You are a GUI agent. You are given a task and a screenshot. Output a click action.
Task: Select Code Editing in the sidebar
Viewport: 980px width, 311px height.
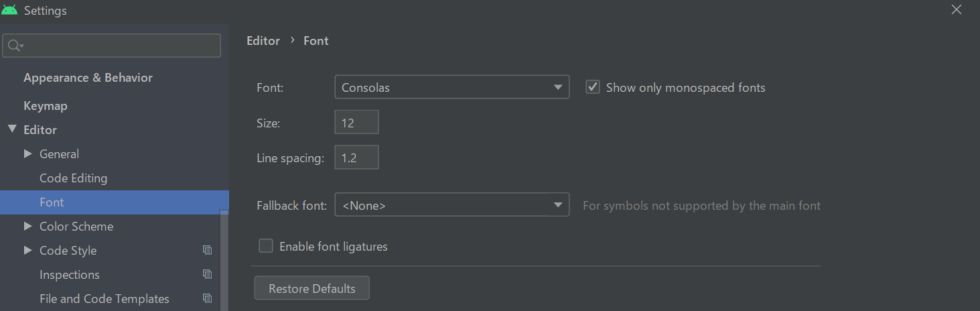point(73,178)
